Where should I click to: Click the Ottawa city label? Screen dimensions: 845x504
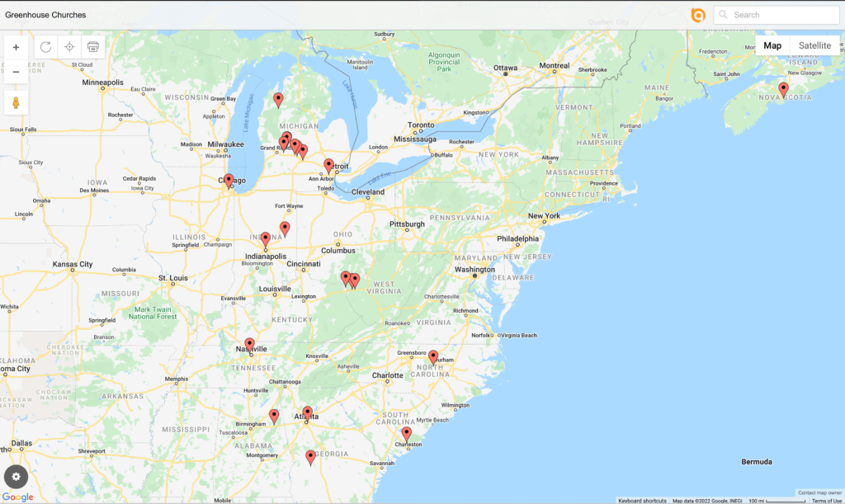[506, 68]
